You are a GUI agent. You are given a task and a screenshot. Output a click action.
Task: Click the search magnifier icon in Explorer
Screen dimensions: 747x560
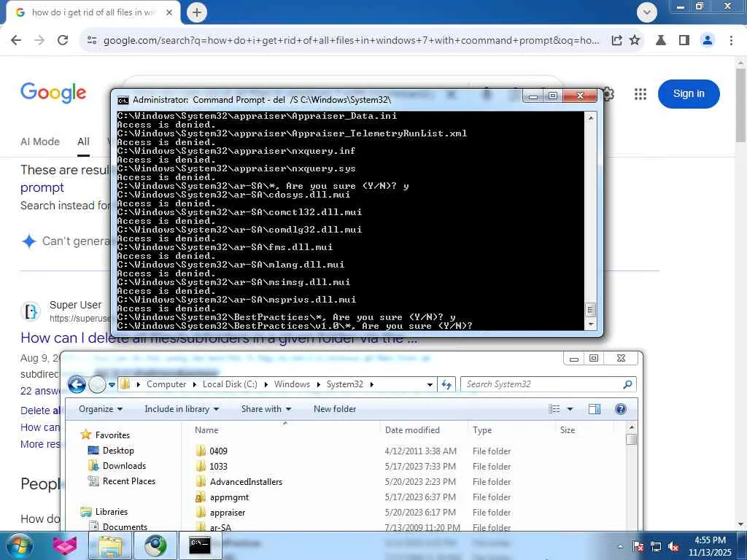[627, 384]
